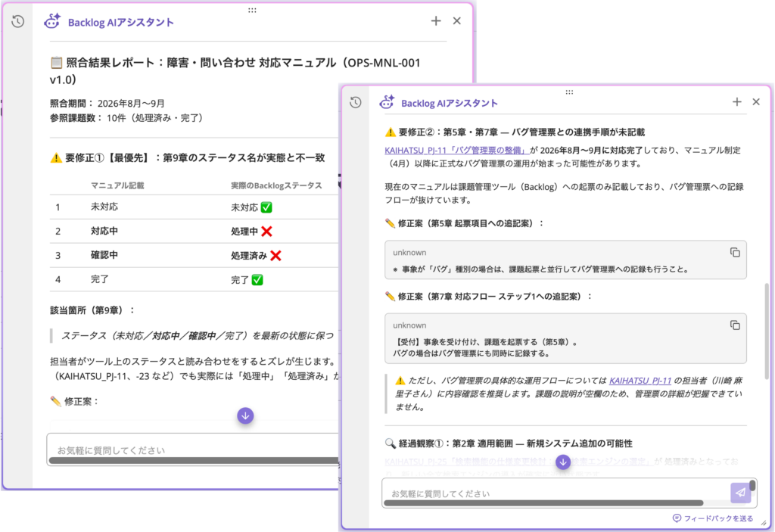This screenshot has width=775, height=532.
Task: Start a new chat in the back window
Action: (435, 20)
